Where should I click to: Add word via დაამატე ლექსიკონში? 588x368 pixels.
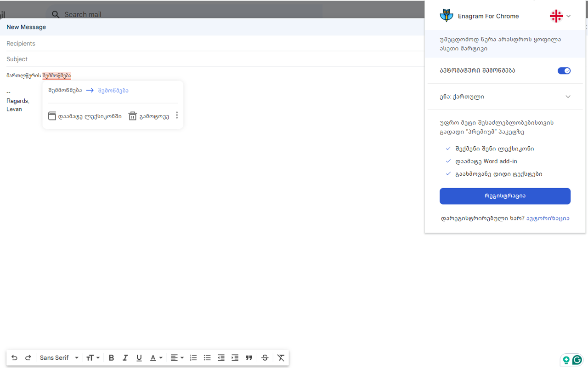pos(85,116)
